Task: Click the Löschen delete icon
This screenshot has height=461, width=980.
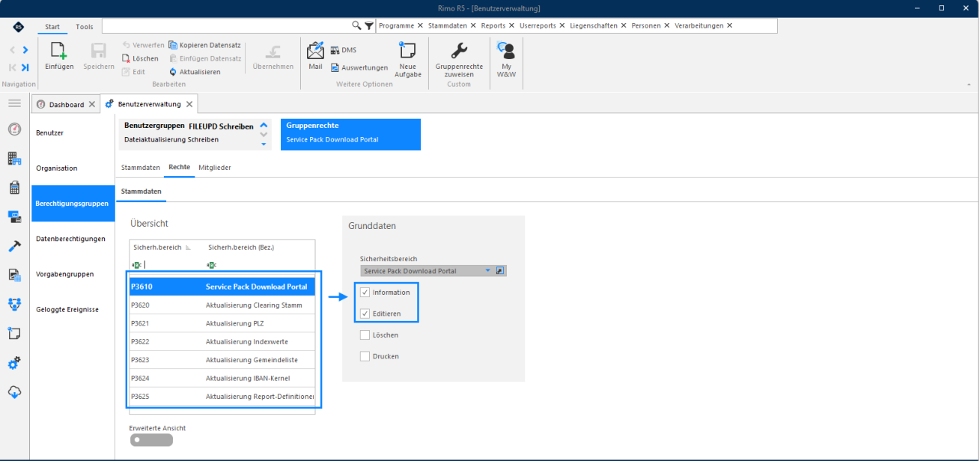Action: [127, 58]
